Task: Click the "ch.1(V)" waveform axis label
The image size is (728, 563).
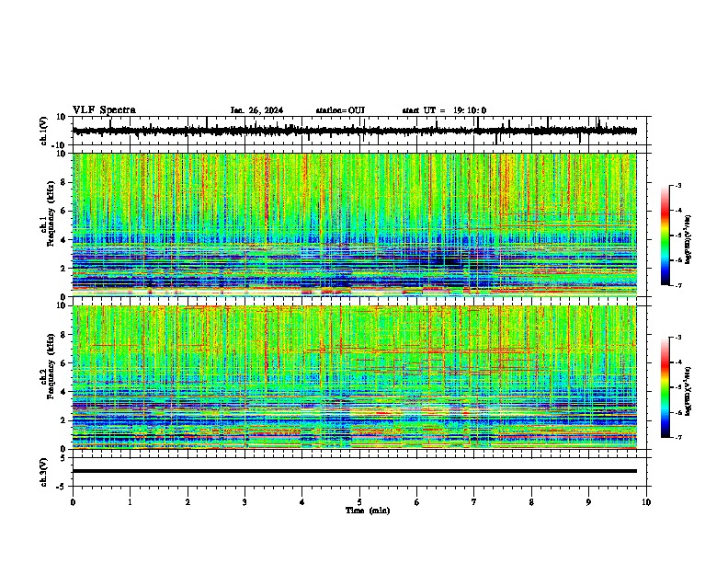Action: point(44,131)
